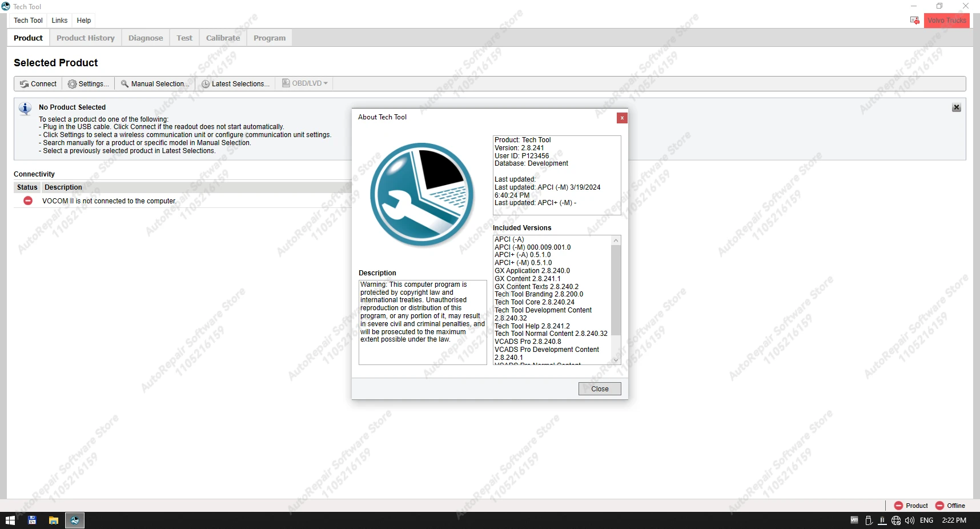Screen dimensions: 980x529
Task: Select the VCADS Pro 2.8.240.8 entry
Action: tap(528, 342)
